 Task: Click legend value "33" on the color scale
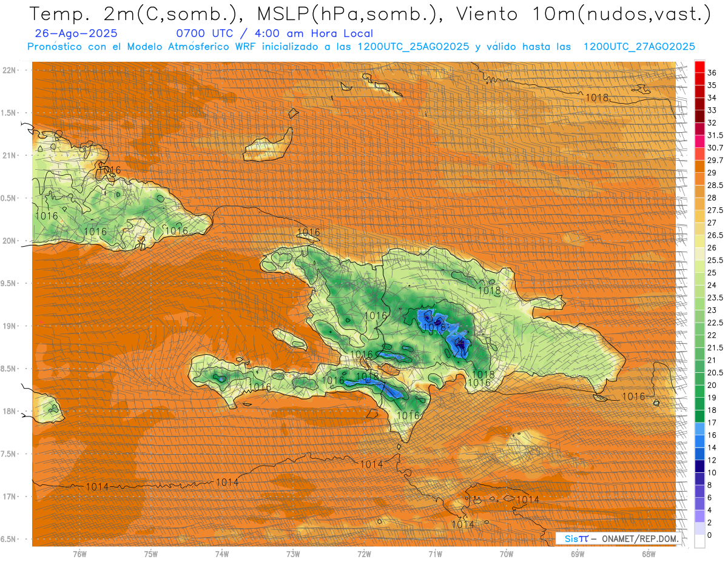(712, 110)
